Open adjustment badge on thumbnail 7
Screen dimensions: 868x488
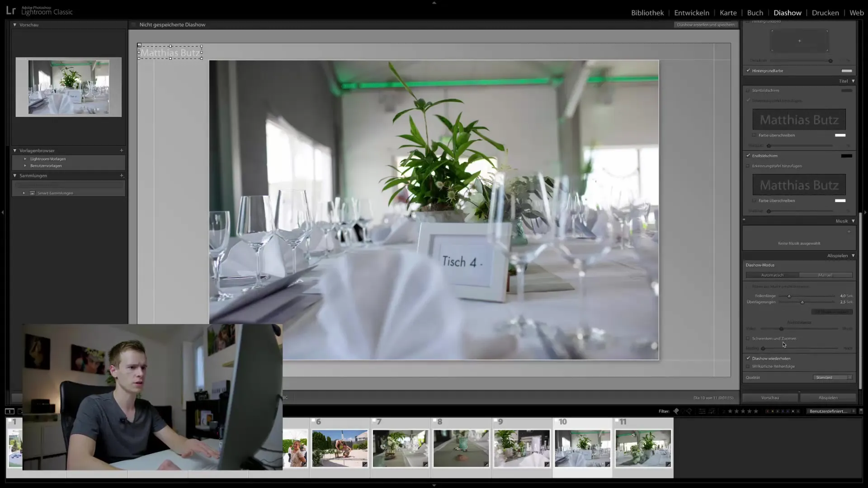pos(425,464)
